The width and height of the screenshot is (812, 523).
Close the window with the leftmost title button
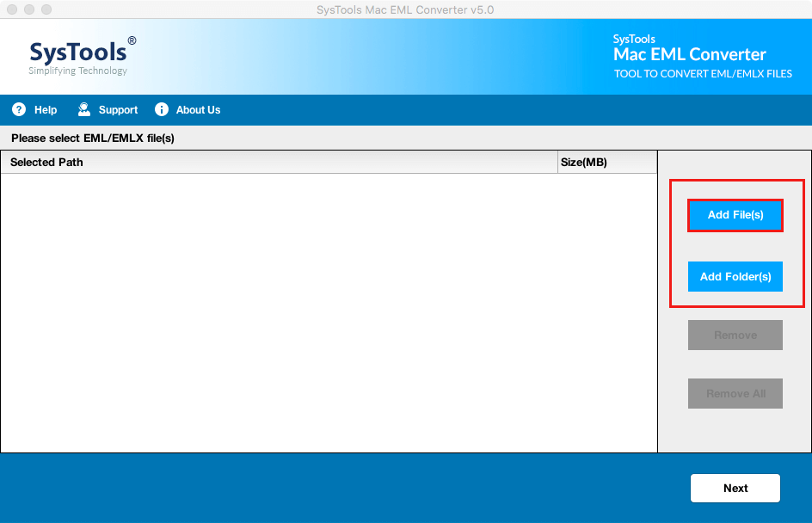tap(11, 9)
